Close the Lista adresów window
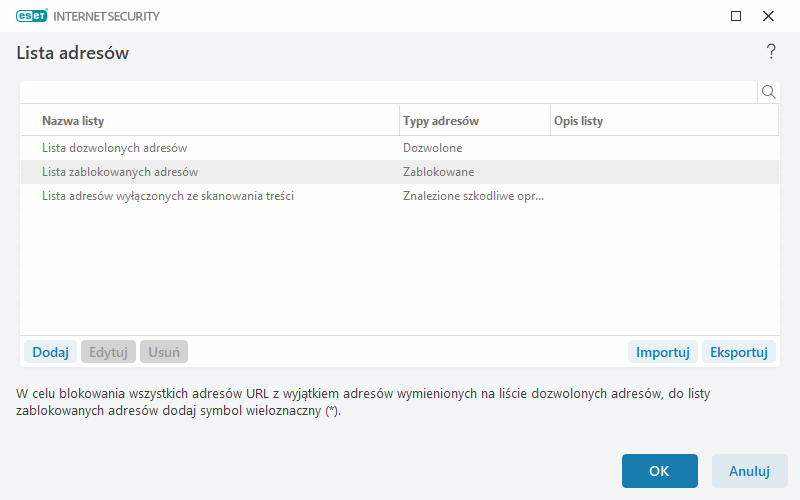The width and height of the screenshot is (800, 500). click(768, 16)
